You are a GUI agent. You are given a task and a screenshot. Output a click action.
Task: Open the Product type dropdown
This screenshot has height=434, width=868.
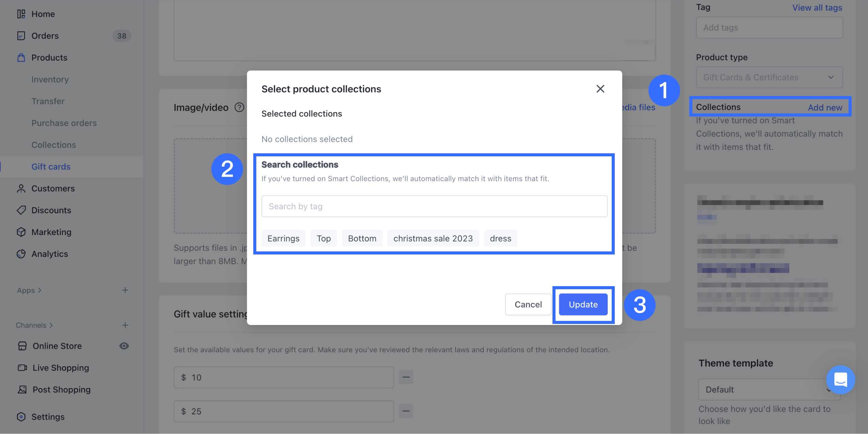769,77
